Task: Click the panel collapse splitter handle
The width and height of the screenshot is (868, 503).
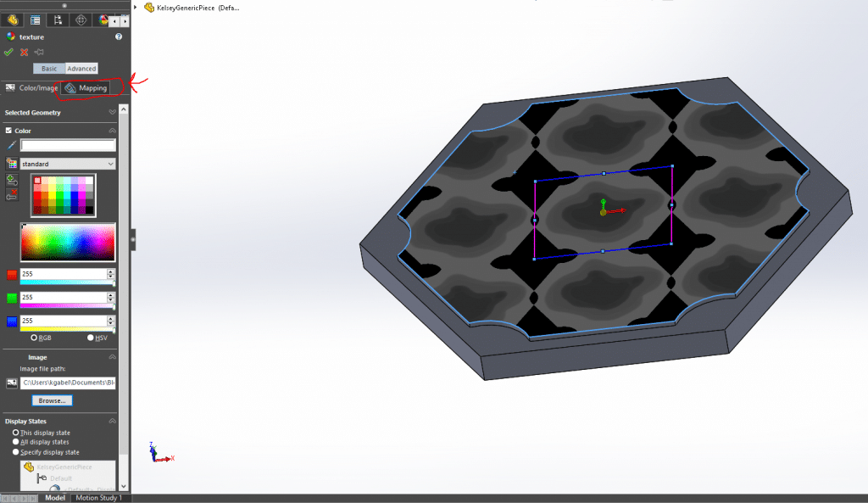Action: pyautogui.click(x=133, y=240)
